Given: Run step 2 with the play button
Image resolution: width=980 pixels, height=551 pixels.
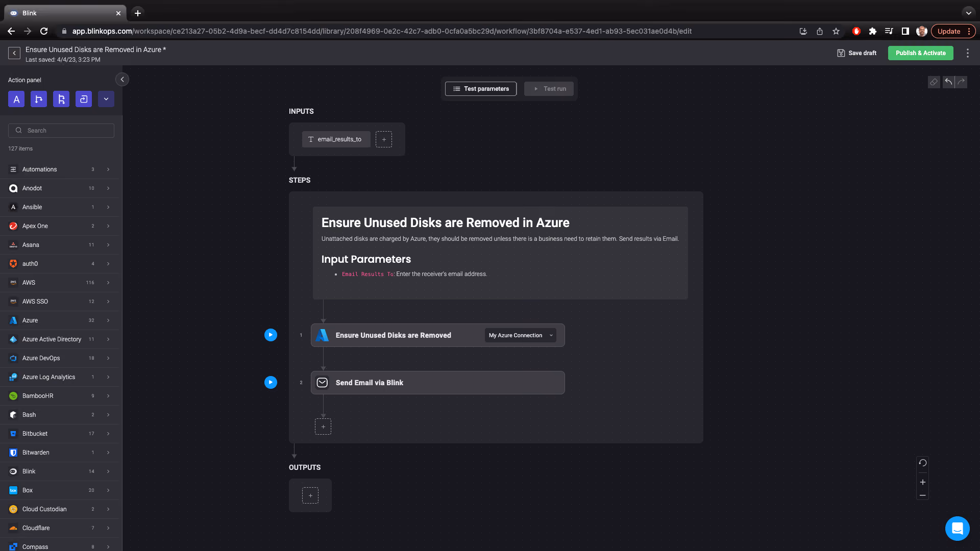Looking at the screenshot, I should pyautogui.click(x=271, y=383).
